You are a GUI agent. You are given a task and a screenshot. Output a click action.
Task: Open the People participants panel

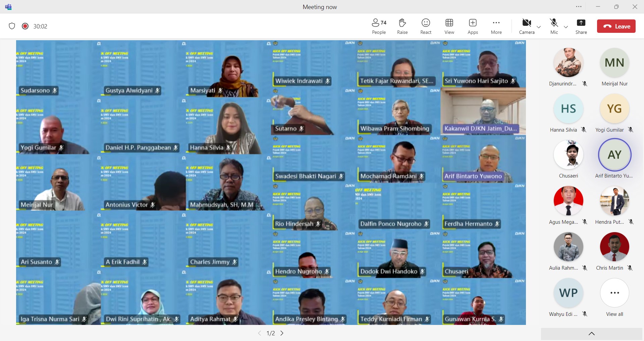tap(379, 26)
